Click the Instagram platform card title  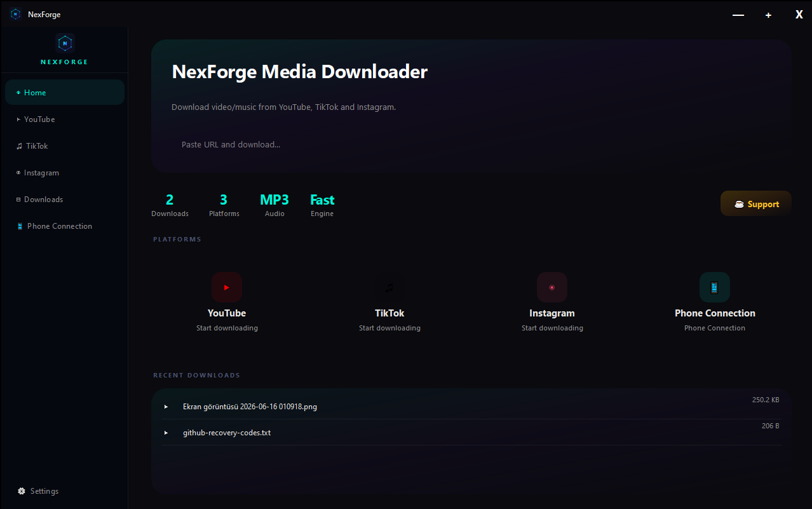click(552, 313)
